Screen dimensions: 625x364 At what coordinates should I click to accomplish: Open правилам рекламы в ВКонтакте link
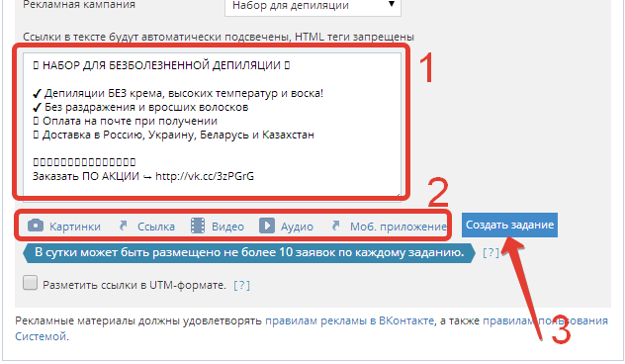pyautogui.click(x=349, y=320)
